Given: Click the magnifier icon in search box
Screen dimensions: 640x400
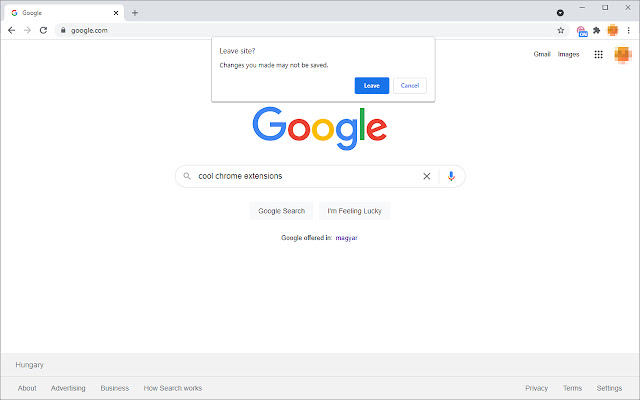Looking at the screenshot, I should 187,176.
